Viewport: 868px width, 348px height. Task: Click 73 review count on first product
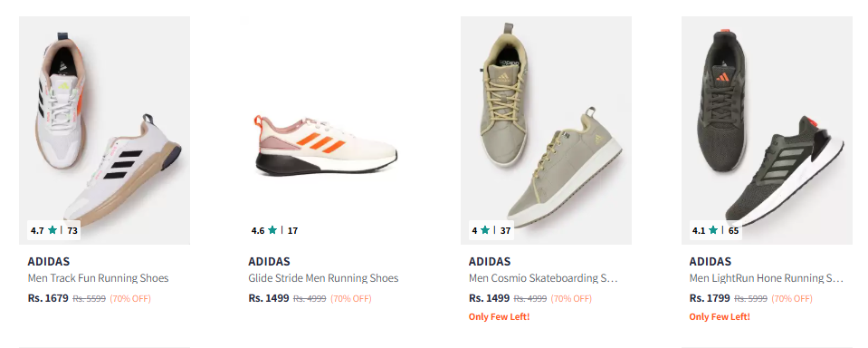[x=72, y=230]
